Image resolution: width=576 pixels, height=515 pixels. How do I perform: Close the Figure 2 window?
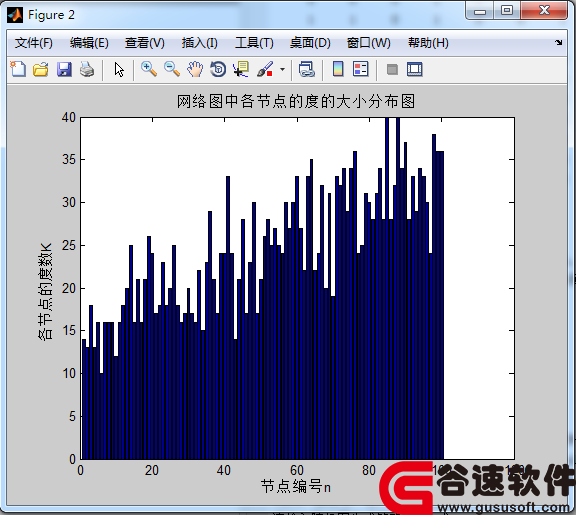(x=544, y=11)
